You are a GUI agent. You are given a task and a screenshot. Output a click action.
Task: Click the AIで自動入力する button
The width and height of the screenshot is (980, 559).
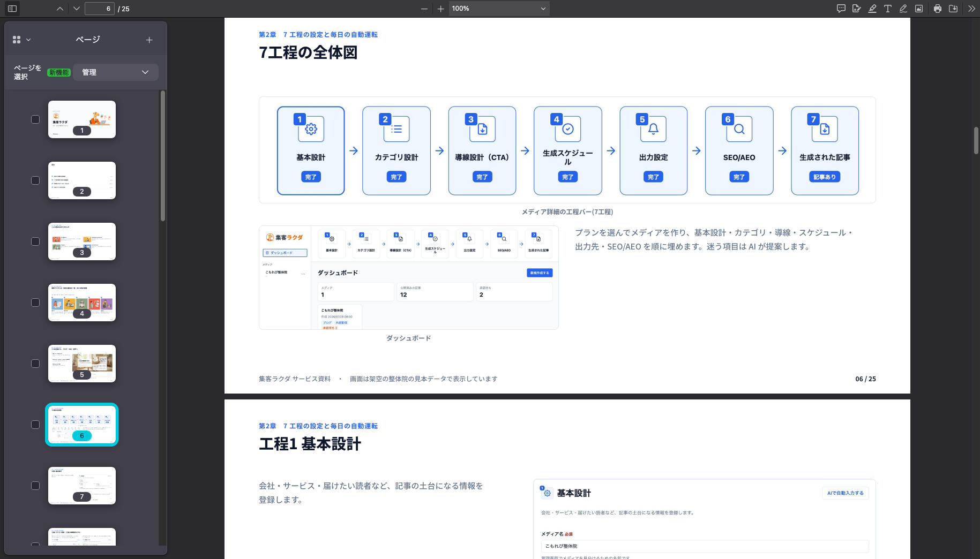845,493
